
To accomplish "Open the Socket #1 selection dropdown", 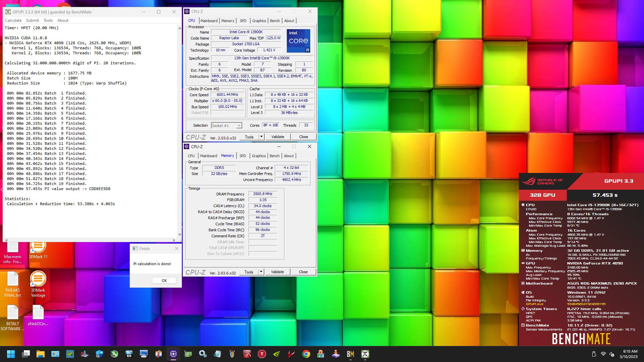I will tap(226, 125).
